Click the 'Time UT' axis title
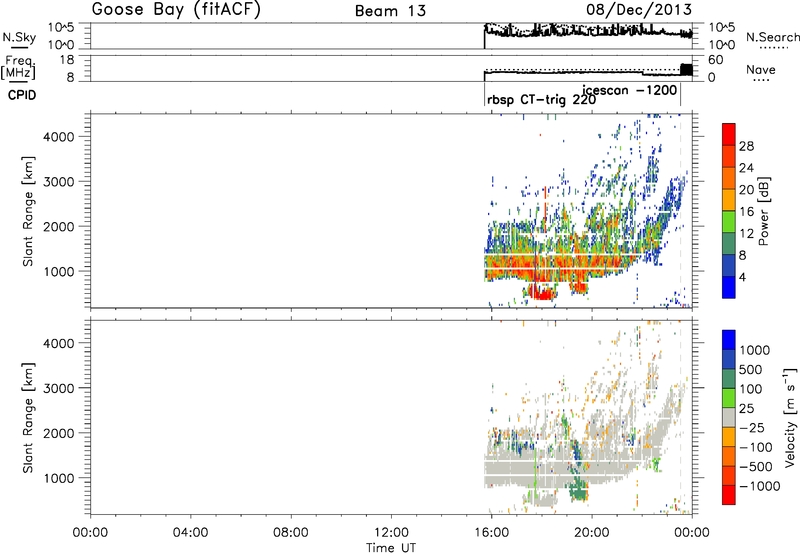Viewport: 800px width, 554px height. tap(391, 548)
